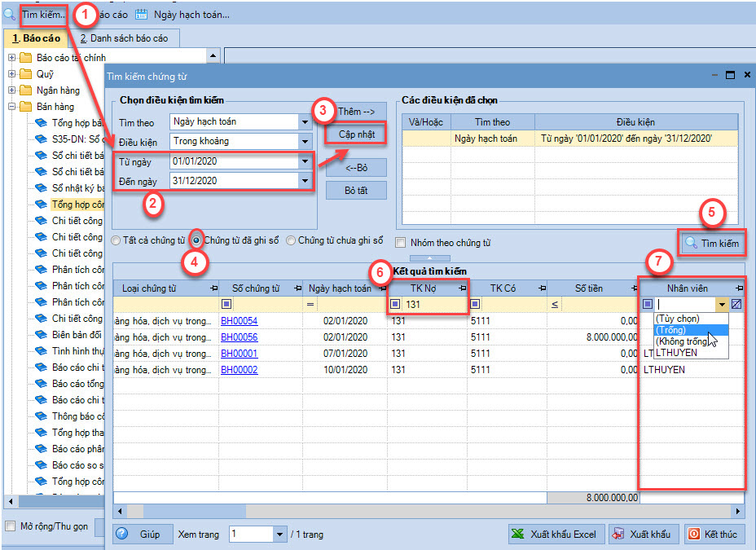The width and height of the screenshot is (756, 550).
Task: Choose (Tùy chọn) in the Nhân viên list
Action: [691, 319]
